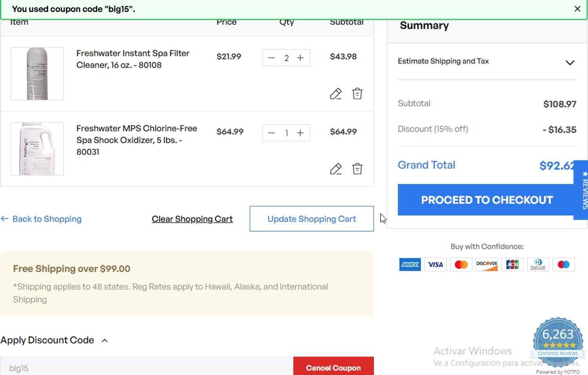The width and height of the screenshot is (588, 375).
Task: Edit the Spa Shock Oxidizer cart item
Action: [x=336, y=169]
